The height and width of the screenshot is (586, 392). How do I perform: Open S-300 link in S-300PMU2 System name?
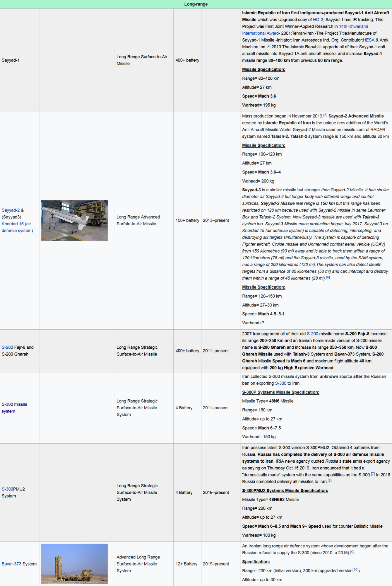point(7,489)
